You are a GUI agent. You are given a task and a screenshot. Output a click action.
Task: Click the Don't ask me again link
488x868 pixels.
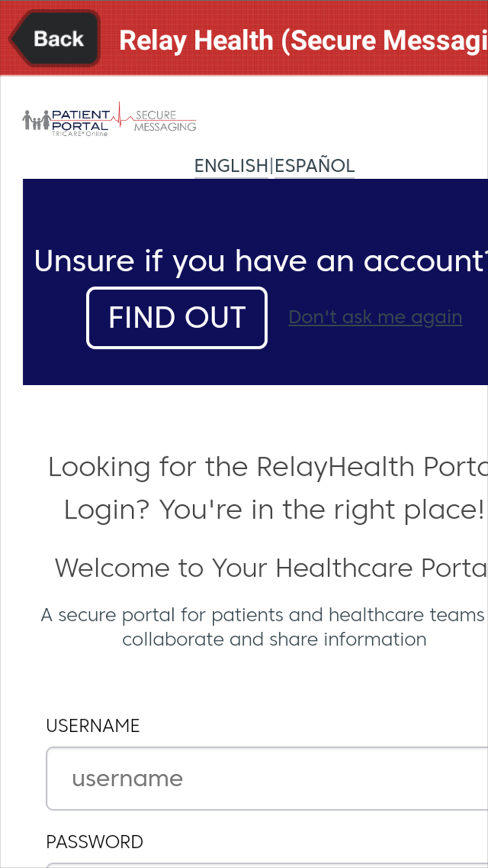pos(375,317)
